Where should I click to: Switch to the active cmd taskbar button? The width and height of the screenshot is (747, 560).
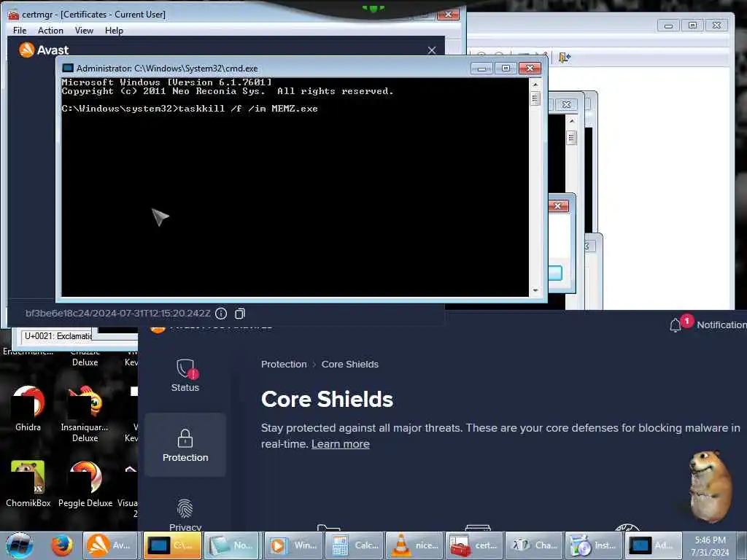[172, 545]
